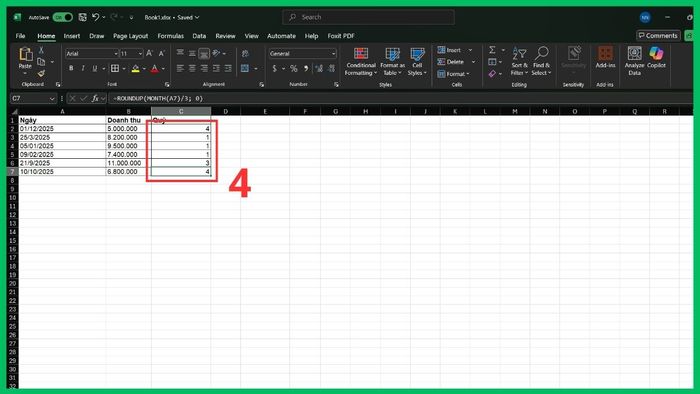This screenshot has width=700, height=394.
Task: Open the General number format dropdown
Action: point(333,54)
